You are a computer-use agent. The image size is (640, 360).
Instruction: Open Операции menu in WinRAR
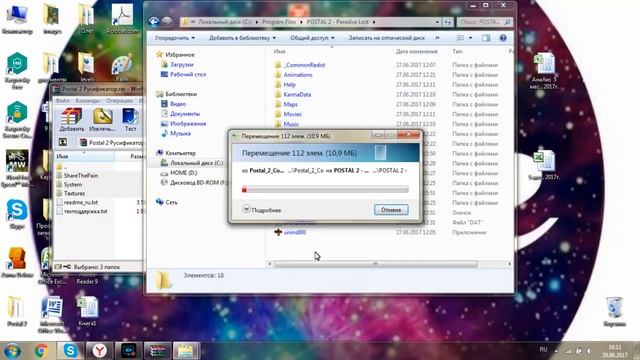coord(119,100)
